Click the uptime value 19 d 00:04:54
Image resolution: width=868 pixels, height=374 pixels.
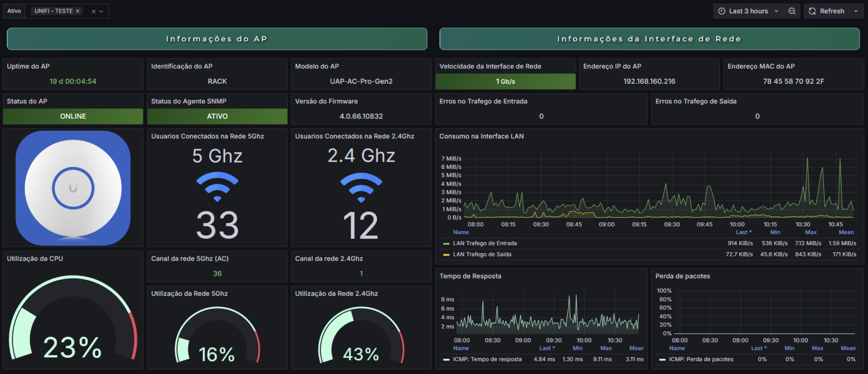point(73,82)
